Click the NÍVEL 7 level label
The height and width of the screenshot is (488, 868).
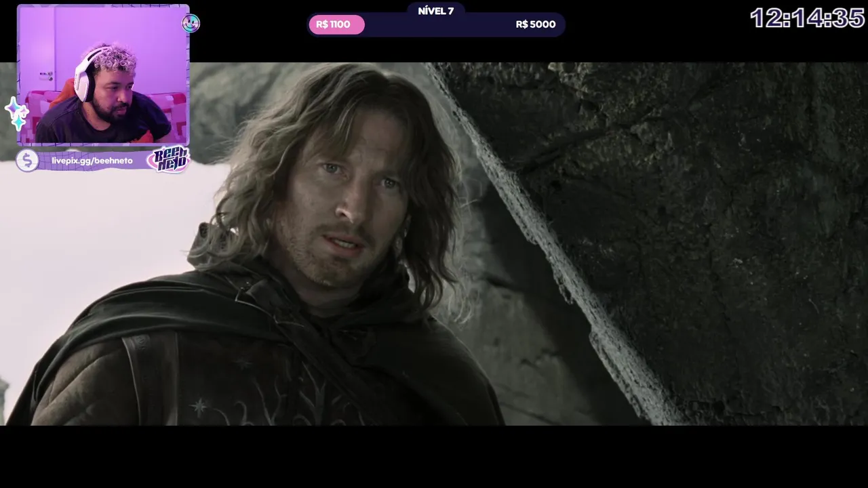tap(436, 11)
